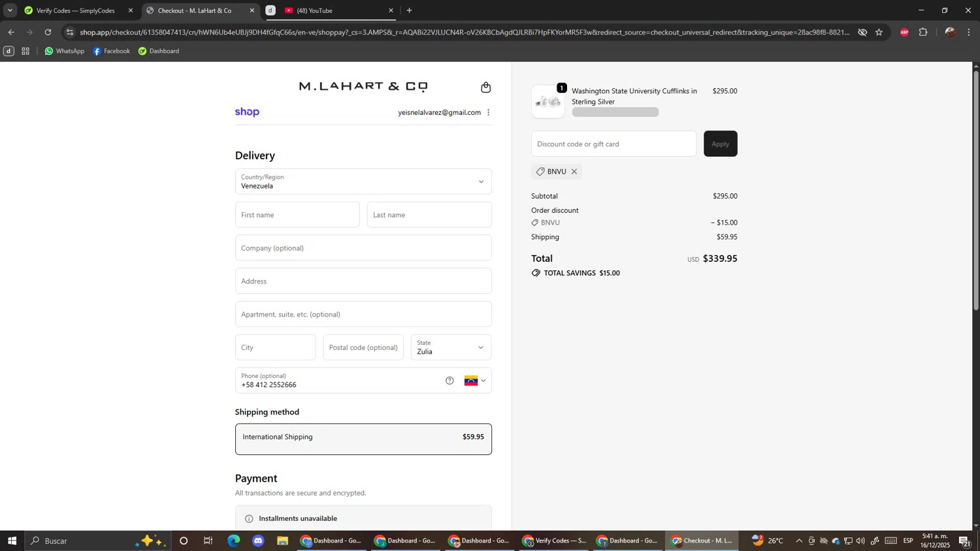Open weather widget showing 26°C

pyautogui.click(x=768, y=541)
